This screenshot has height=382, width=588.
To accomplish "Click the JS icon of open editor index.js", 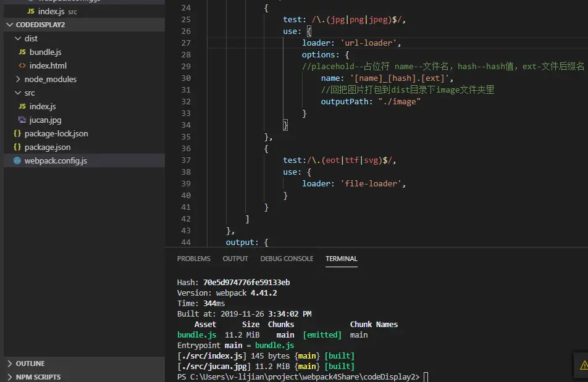I will click(x=31, y=11).
